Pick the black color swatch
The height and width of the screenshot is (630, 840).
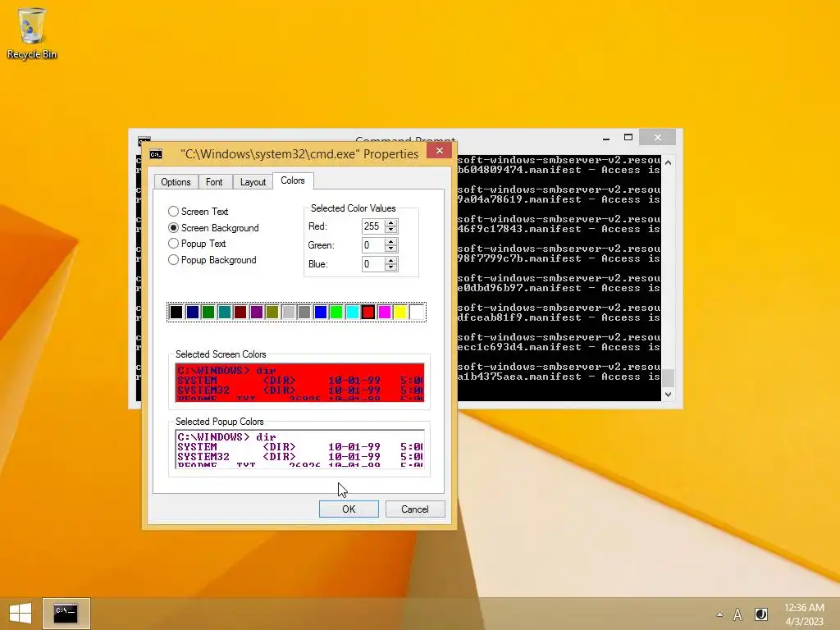[176, 313]
